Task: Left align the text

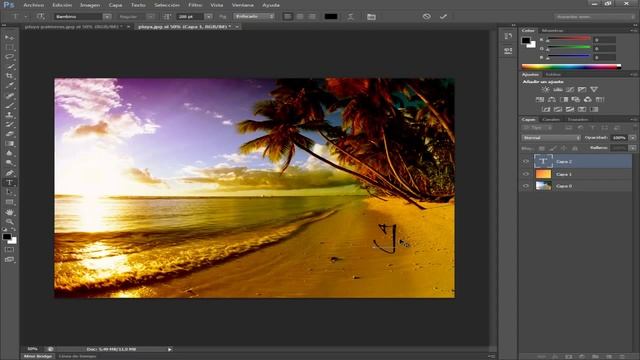Action: pos(288,17)
